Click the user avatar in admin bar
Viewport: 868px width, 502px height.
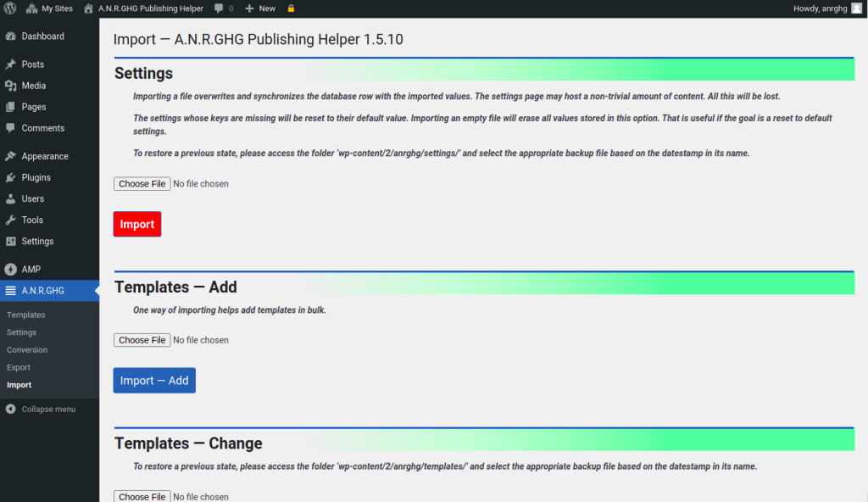coord(856,8)
